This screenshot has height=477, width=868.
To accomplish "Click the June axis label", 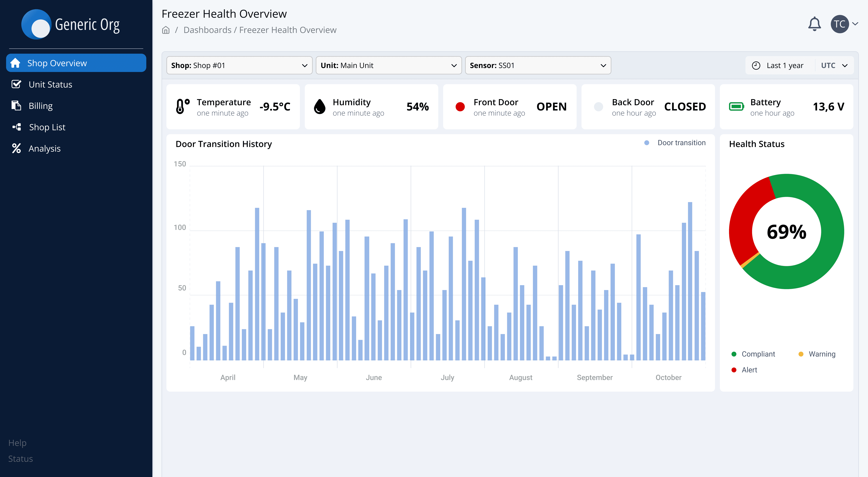I will tap(374, 378).
